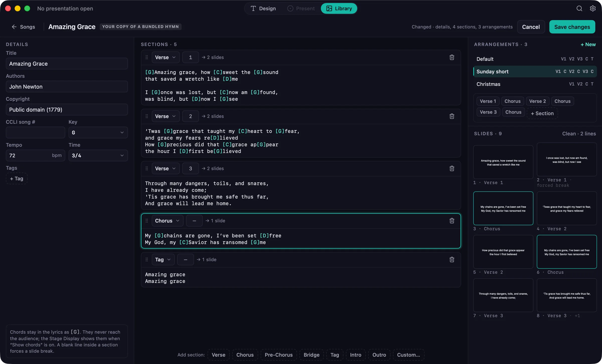Delete the Chorus section via trash icon
Screen dimensions: 602x364
tap(452, 221)
